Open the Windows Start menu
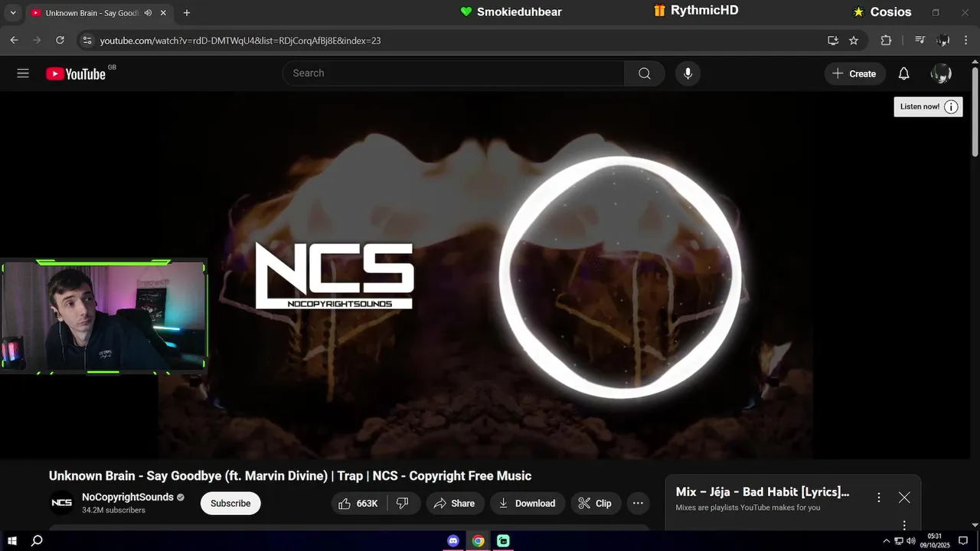The height and width of the screenshot is (551, 980). click(x=12, y=541)
